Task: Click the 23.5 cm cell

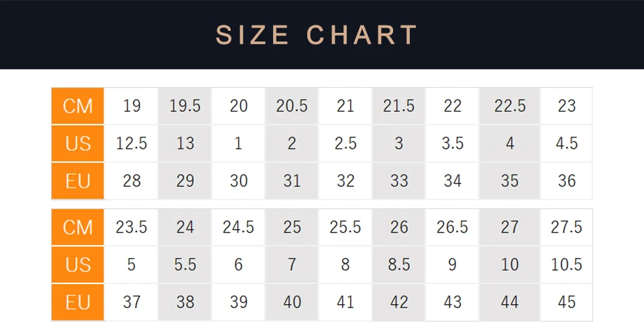Action: click(x=131, y=227)
